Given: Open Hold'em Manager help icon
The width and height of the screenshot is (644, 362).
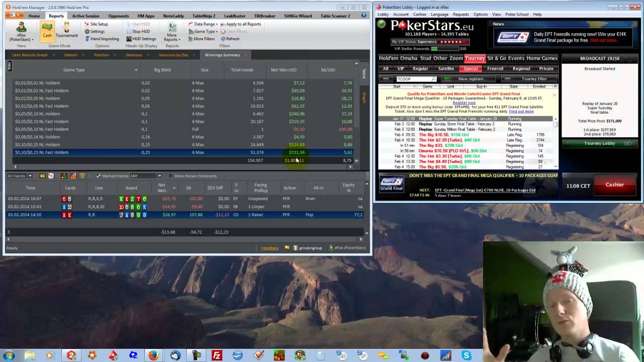Looking at the screenshot, I should click(364, 16).
